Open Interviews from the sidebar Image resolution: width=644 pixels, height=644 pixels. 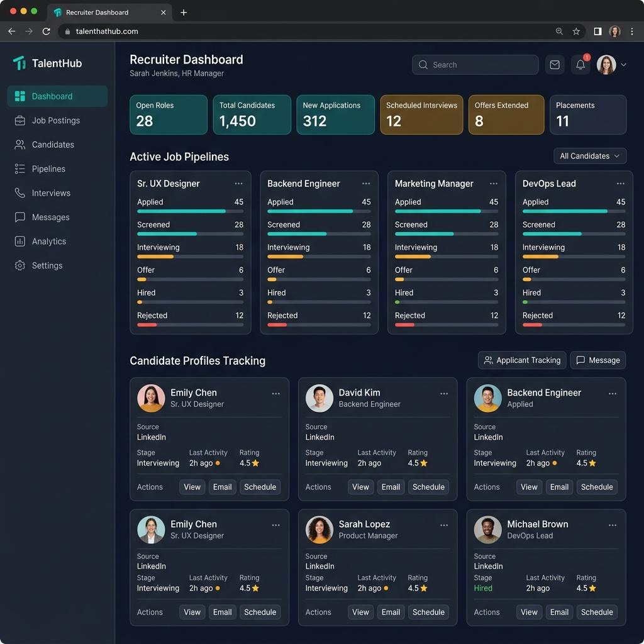point(57,193)
